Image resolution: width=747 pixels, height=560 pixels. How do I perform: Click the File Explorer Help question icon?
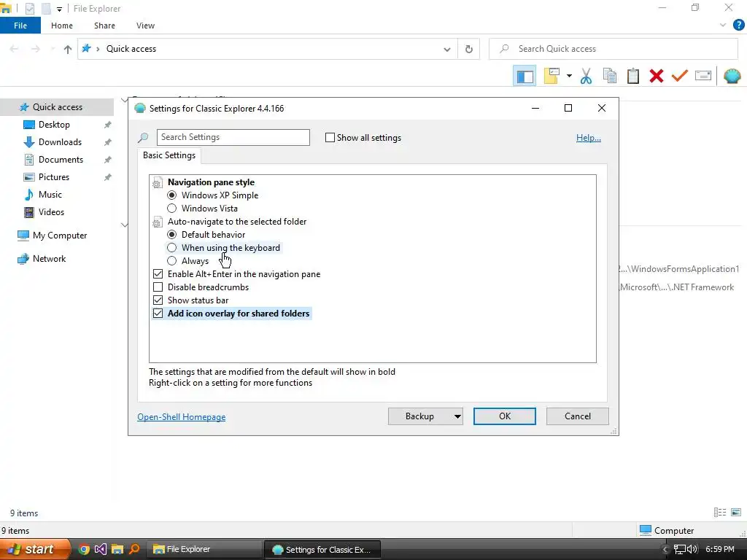tap(738, 26)
